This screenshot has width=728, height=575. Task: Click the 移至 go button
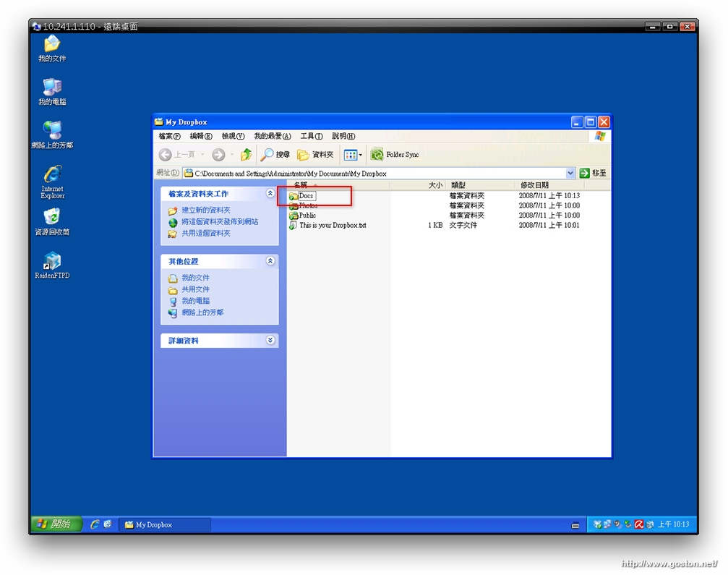point(593,174)
